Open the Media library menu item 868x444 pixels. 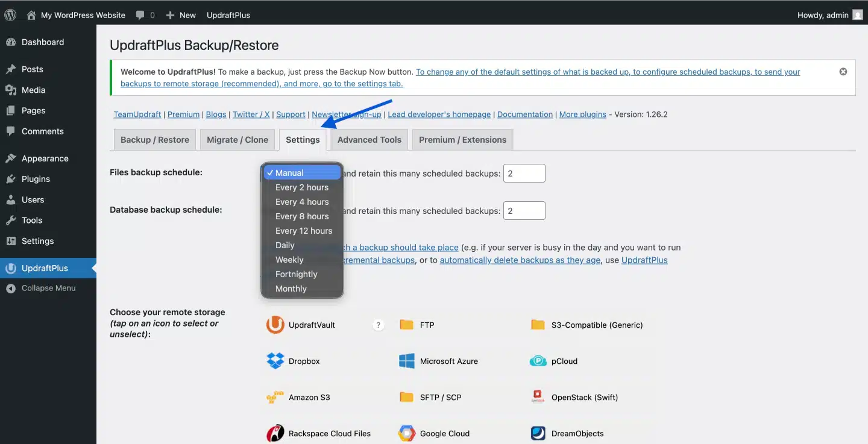[x=48, y=90]
